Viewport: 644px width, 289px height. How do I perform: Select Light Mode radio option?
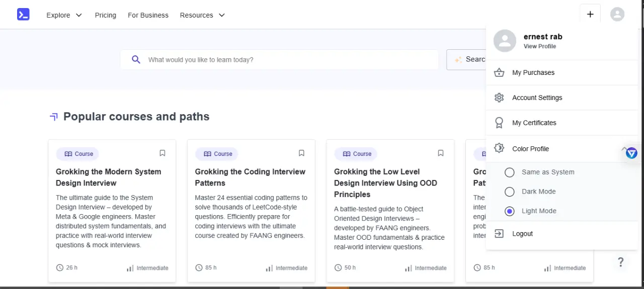[x=510, y=212]
